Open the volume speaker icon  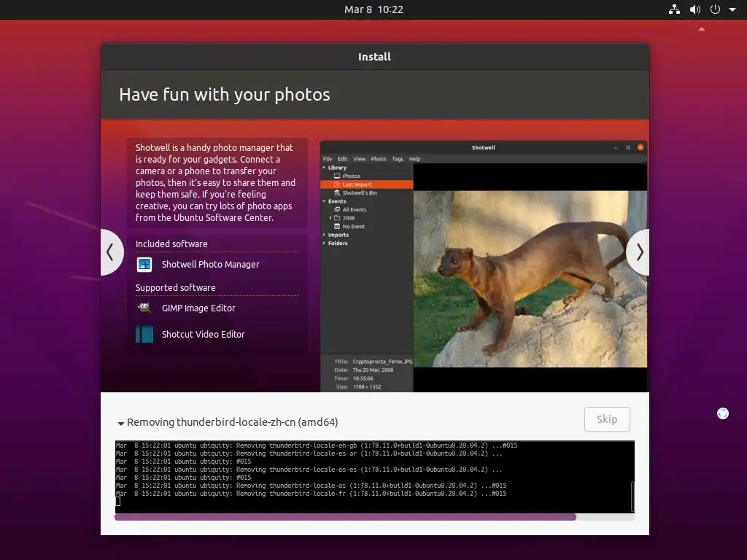point(695,9)
